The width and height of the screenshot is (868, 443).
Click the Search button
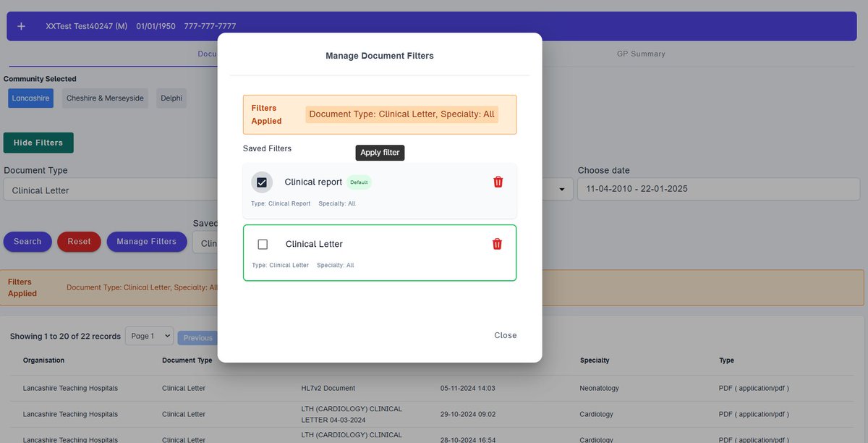pos(27,242)
